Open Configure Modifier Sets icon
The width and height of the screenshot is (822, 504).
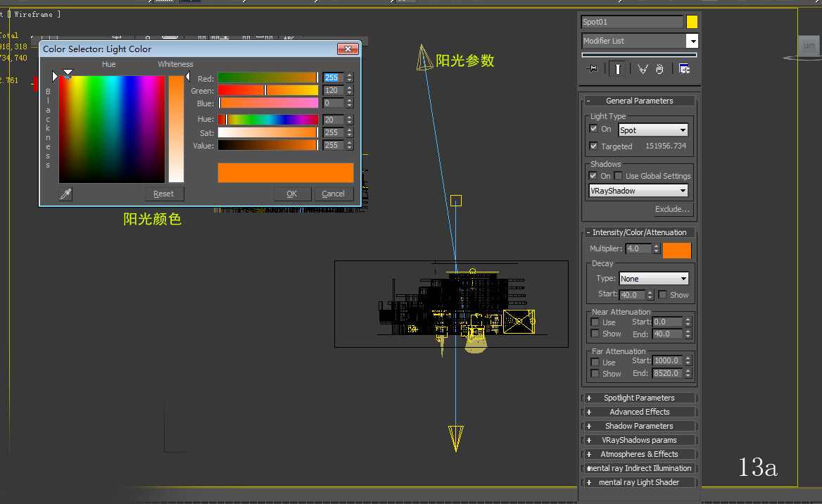(685, 69)
